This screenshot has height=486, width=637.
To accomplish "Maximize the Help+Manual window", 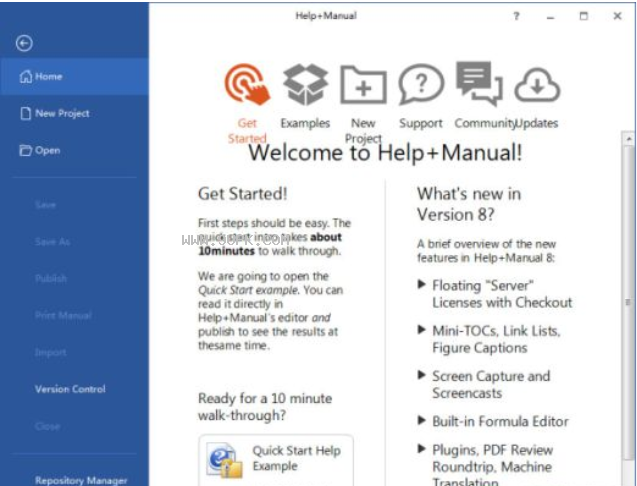I will coord(584,16).
